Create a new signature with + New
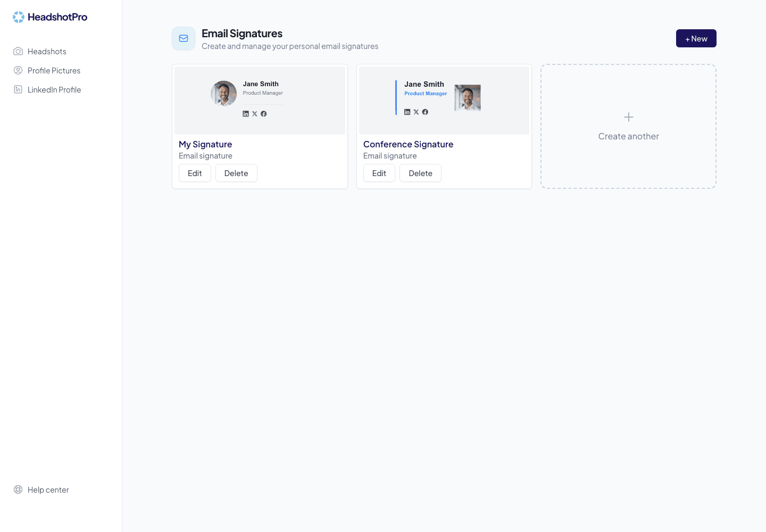The height and width of the screenshot is (532, 766). tap(696, 38)
